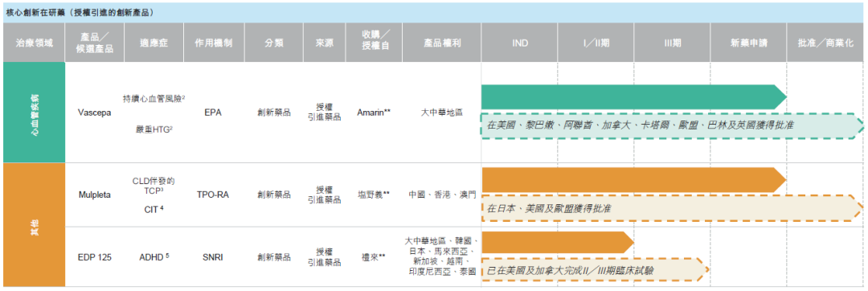Select the Vascepa product name

click(95, 113)
